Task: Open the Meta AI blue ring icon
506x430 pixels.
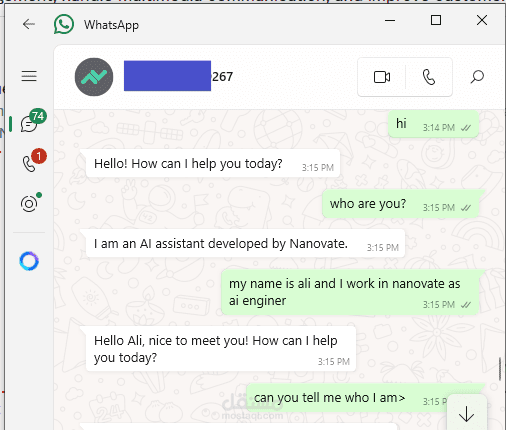Action: (x=29, y=261)
